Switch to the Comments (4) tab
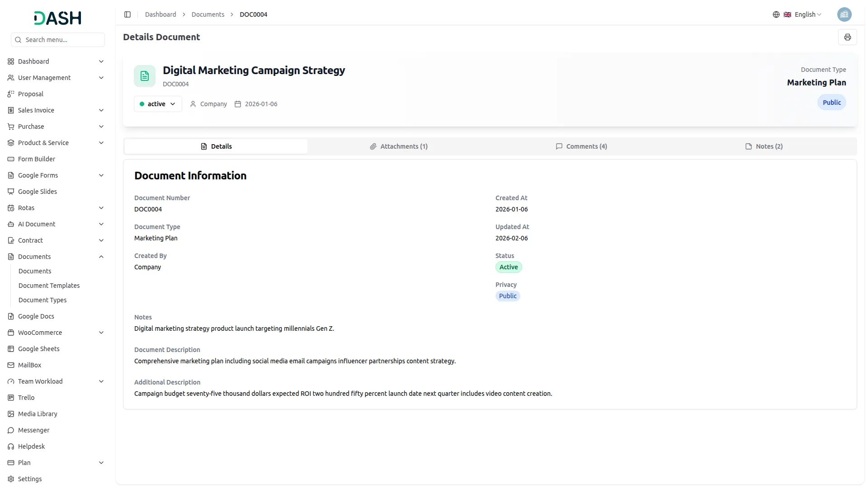 (x=581, y=146)
